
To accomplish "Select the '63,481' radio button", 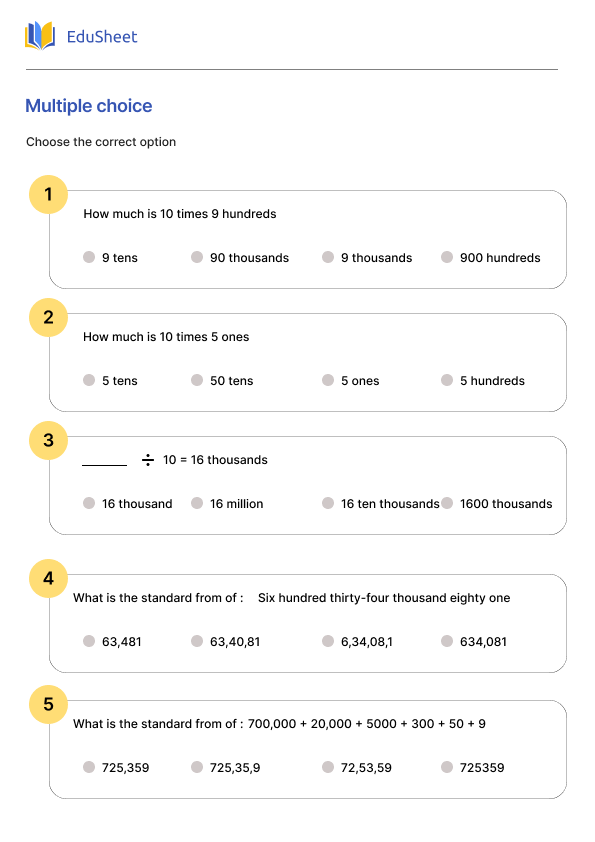I will point(89,641).
